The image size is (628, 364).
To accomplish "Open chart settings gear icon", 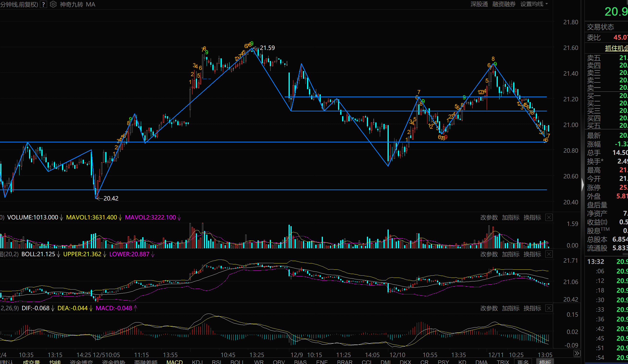I will coord(53,5).
